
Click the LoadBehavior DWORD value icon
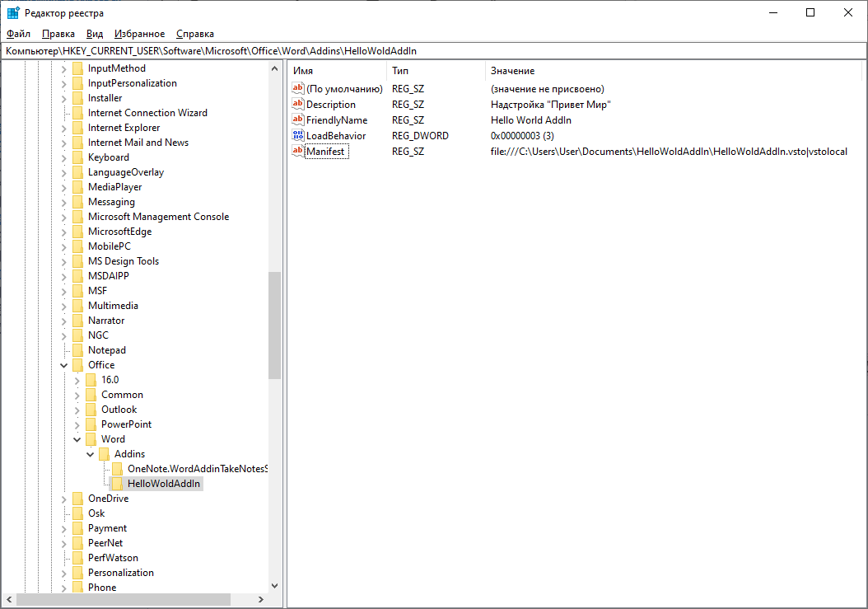coord(298,135)
